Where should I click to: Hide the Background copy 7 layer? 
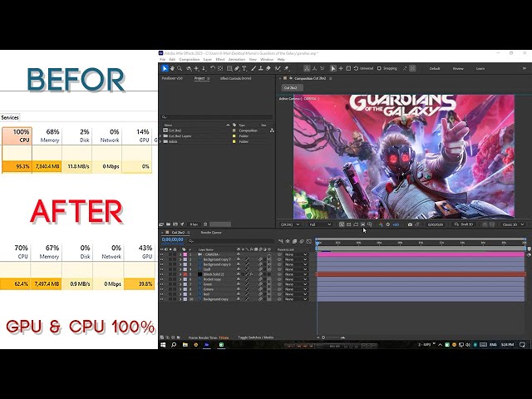[x=162, y=259]
